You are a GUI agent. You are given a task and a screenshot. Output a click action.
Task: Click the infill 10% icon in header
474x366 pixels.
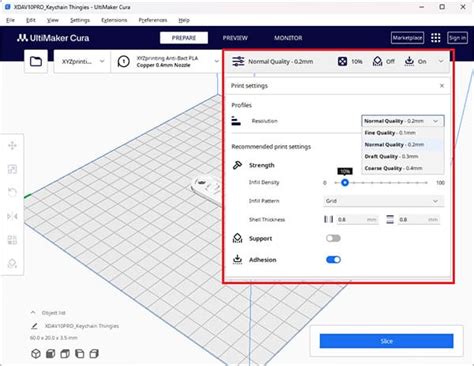[x=342, y=61]
